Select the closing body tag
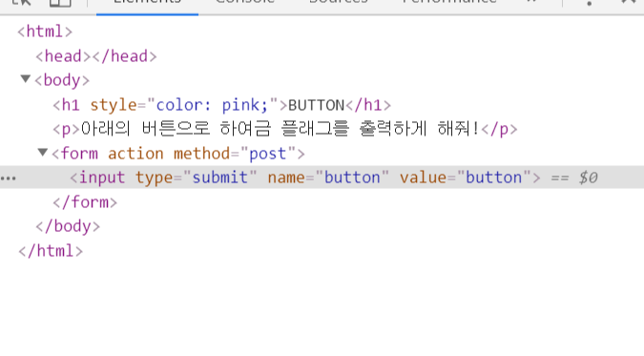This screenshot has height=356, width=644. pos(68,226)
